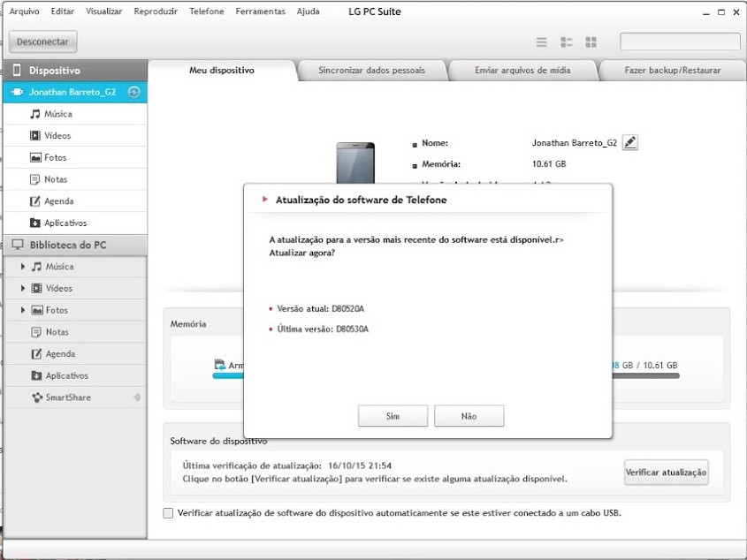This screenshot has width=747, height=560.
Task: Switch to Sincronizar dados pessoais tab
Action: click(x=371, y=71)
